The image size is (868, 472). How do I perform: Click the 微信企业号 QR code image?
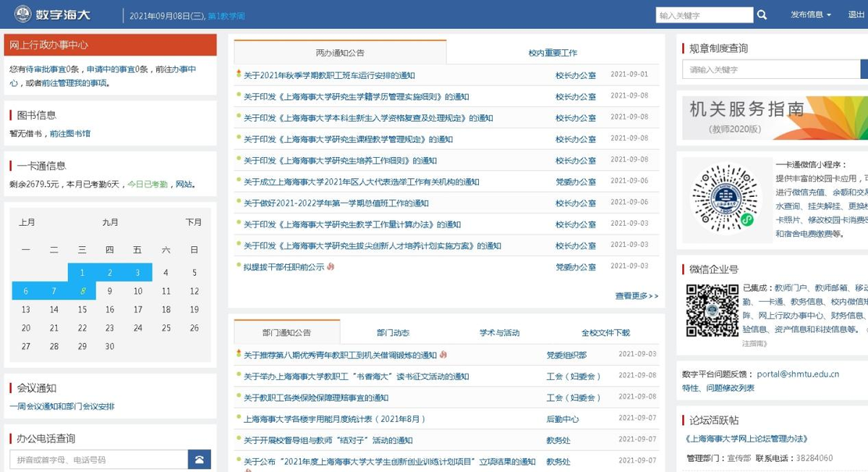pos(712,310)
